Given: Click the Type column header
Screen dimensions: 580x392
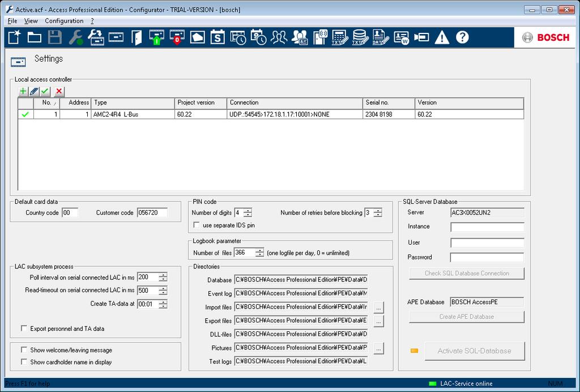Looking at the screenshot, I should click(x=133, y=103).
